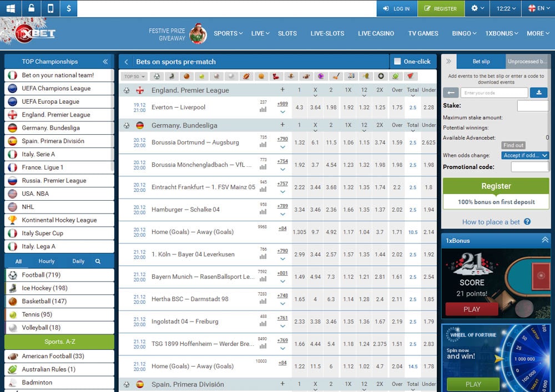
Task: Click the Find out button
Action: (513, 145)
